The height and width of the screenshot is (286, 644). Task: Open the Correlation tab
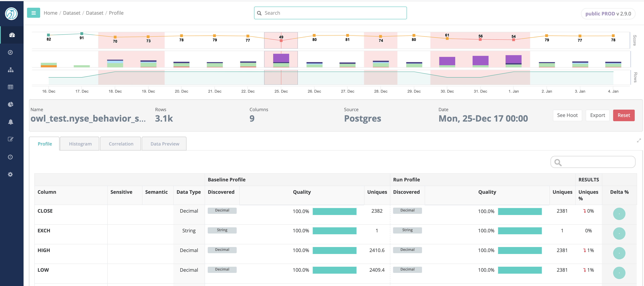[121, 144]
